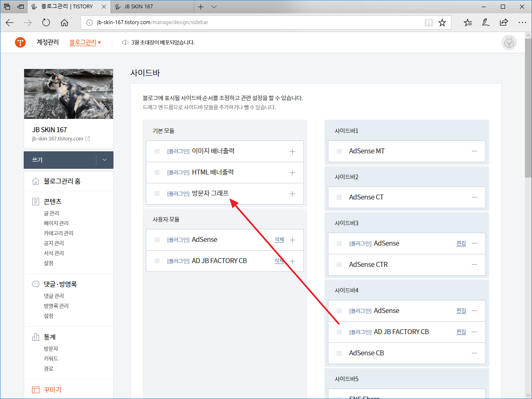Open 꾸미기 section

tap(52, 390)
